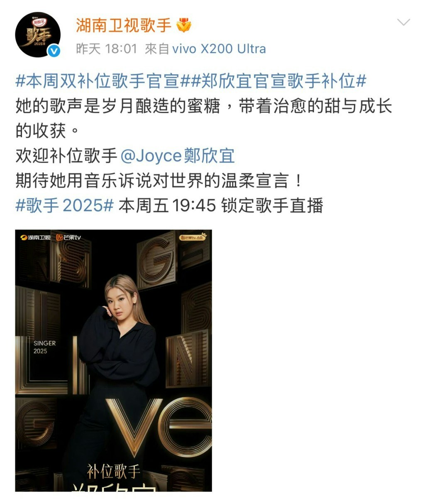The width and height of the screenshot is (425, 504).
Task: Open the 湖南卫视歌手 profile avatar
Action: (x=38, y=34)
